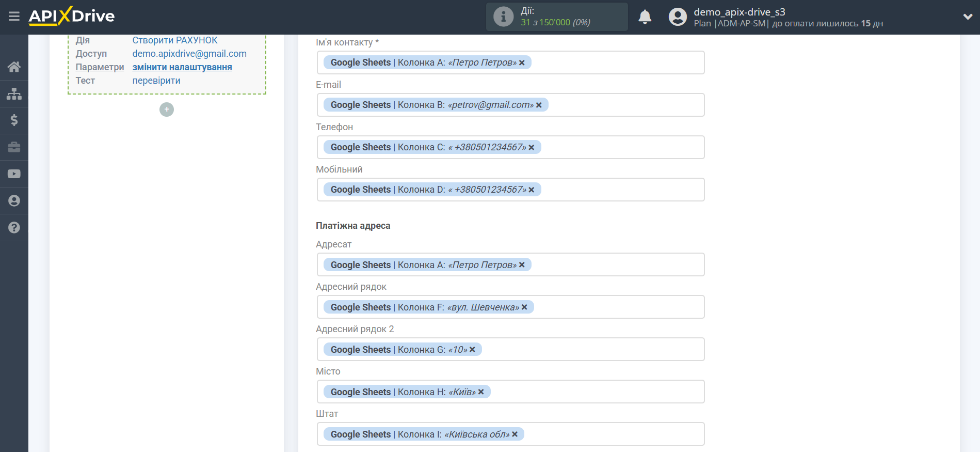Viewport: 980px width, 452px height.
Task: Add a new step with plus button
Action: [x=167, y=110]
